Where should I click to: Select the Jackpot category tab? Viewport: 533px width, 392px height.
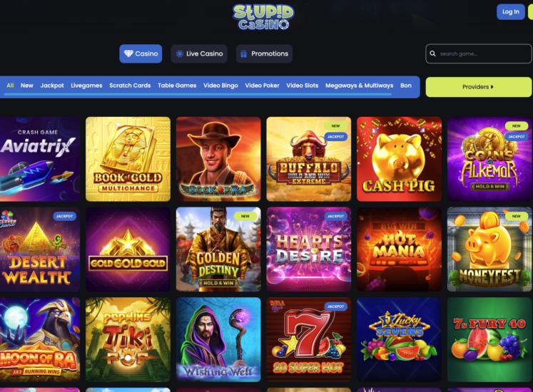point(52,86)
